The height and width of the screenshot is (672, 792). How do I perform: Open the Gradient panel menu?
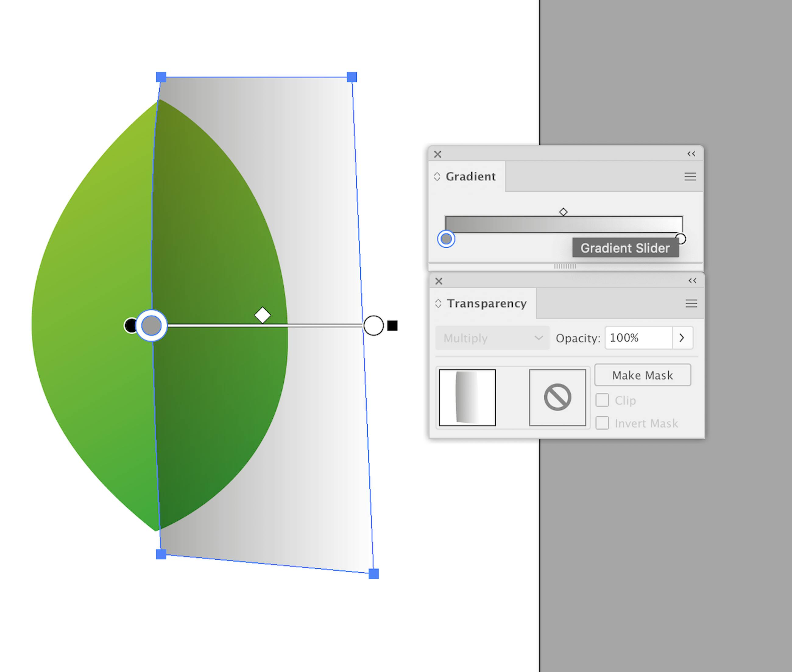pyautogui.click(x=690, y=176)
